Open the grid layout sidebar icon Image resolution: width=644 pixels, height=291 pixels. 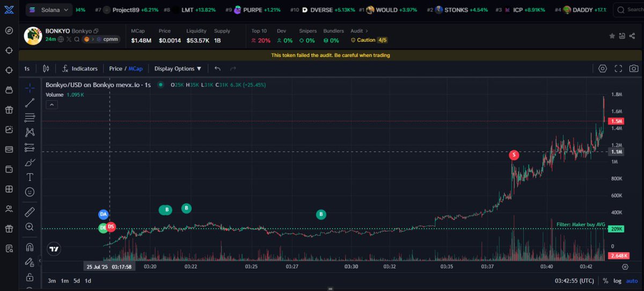click(x=9, y=189)
